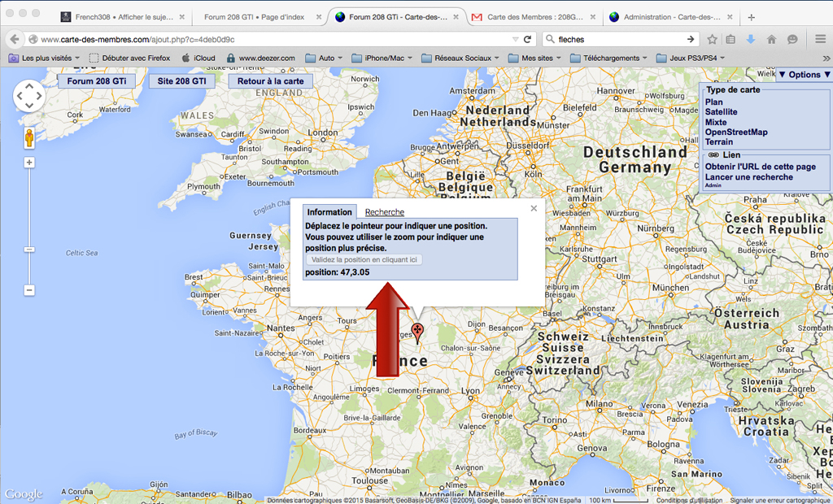Go back with the browser back arrow

15,39
